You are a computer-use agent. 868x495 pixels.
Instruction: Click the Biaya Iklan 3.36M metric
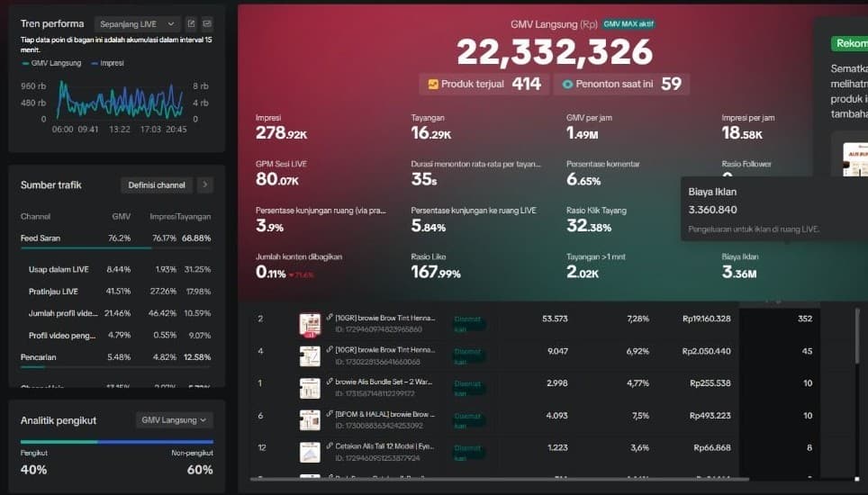click(x=740, y=266)
